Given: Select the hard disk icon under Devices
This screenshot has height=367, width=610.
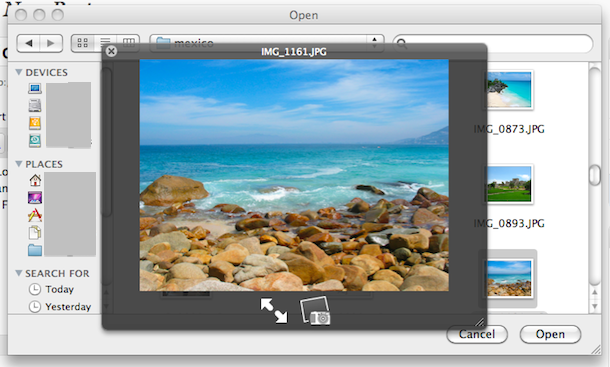Looking at the screenshot, I should point(35,105).
